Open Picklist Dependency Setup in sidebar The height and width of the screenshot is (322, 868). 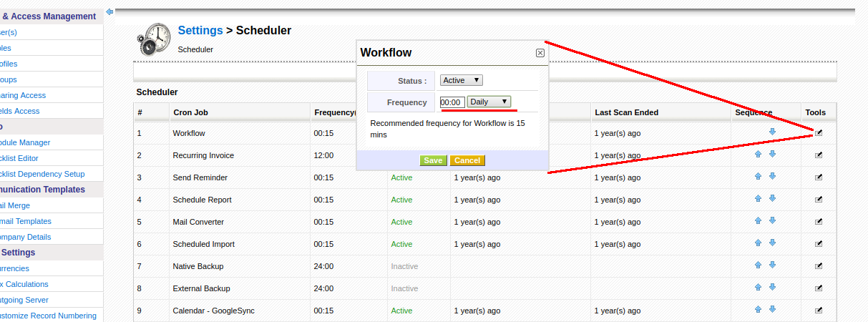click(42, 174)
